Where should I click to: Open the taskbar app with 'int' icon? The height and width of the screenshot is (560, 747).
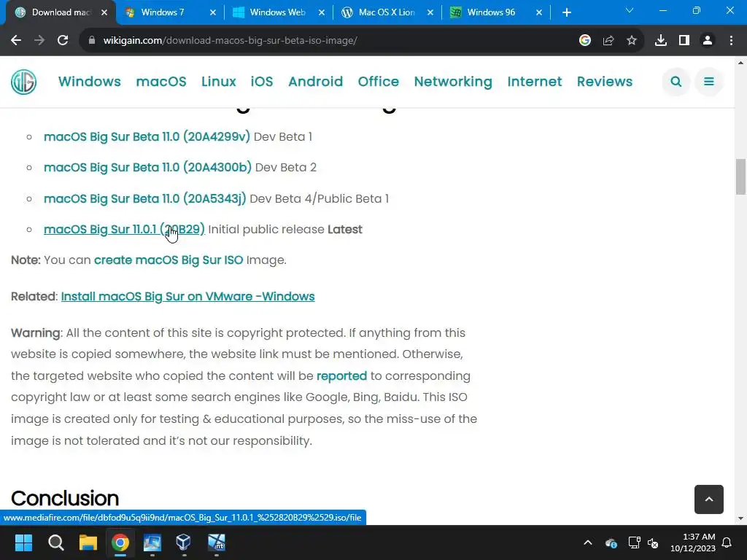[216, 542]
